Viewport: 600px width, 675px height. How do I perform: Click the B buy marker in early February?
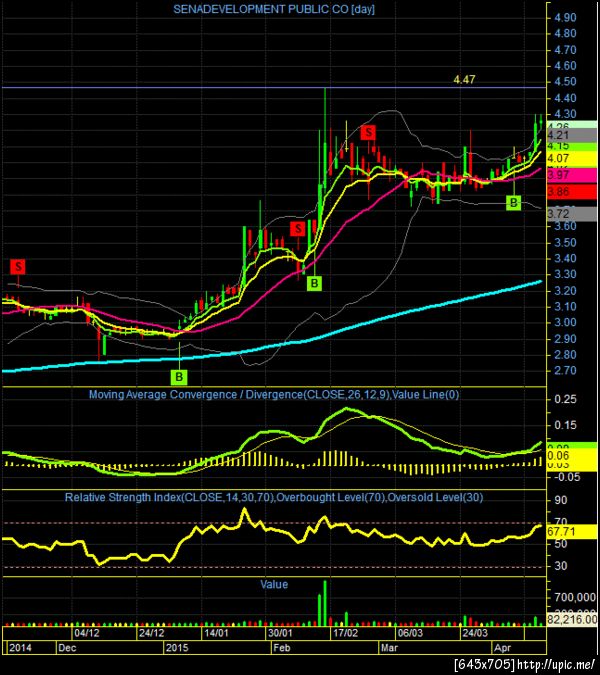click(x=315, y=283)
